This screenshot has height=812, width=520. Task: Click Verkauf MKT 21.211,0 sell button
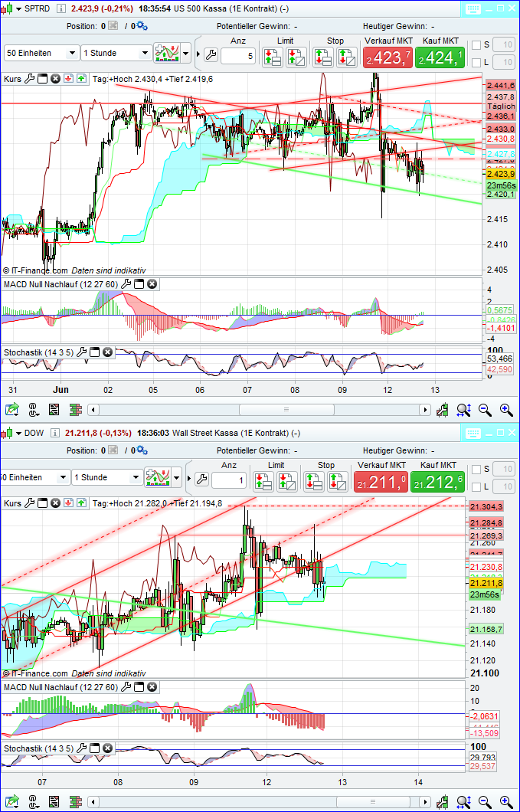tap(381, 482)
